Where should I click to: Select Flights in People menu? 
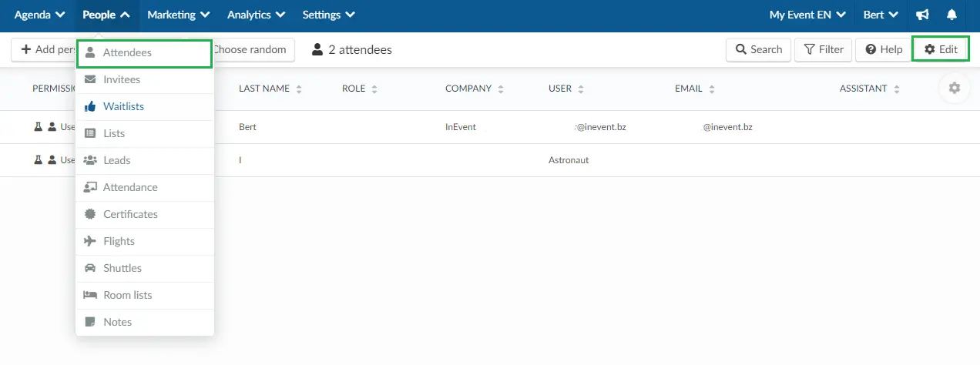144,242
